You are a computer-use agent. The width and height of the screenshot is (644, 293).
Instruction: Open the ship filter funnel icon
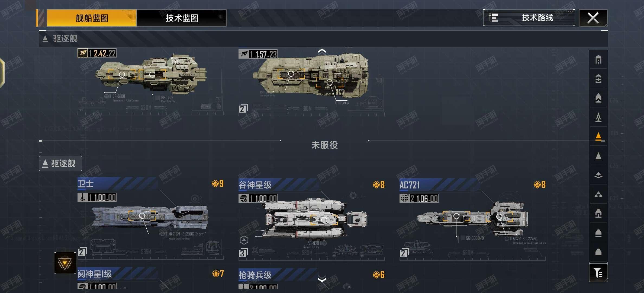coord(598,273)
